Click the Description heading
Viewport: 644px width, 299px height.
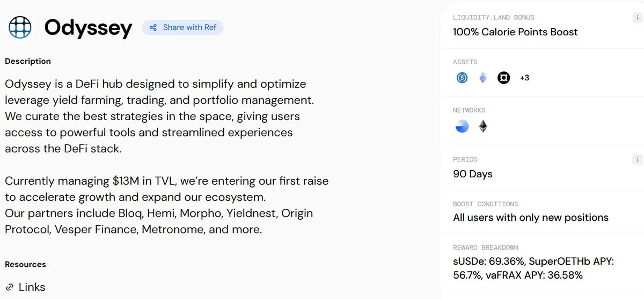point(28,61)
